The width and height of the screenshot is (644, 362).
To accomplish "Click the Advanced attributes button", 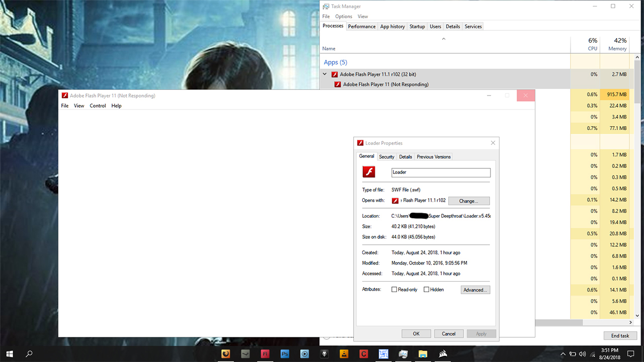I will (475, 290).
